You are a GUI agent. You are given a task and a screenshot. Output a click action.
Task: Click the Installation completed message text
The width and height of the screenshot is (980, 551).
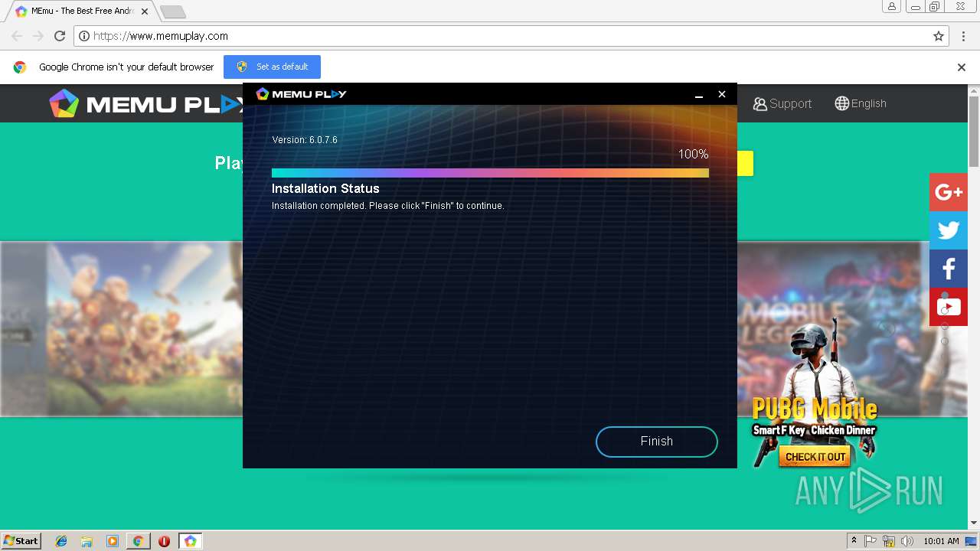tap(388, 206)
